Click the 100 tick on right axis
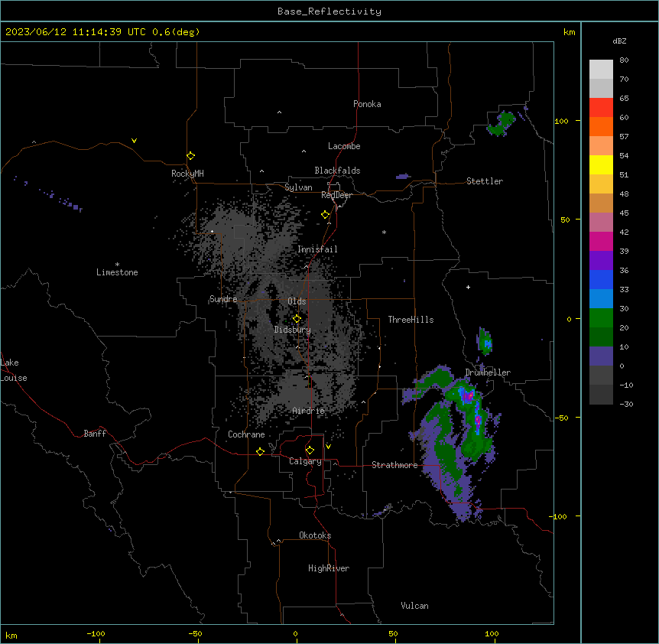Viewport: 659px width, 644px height. click(561, 121)
